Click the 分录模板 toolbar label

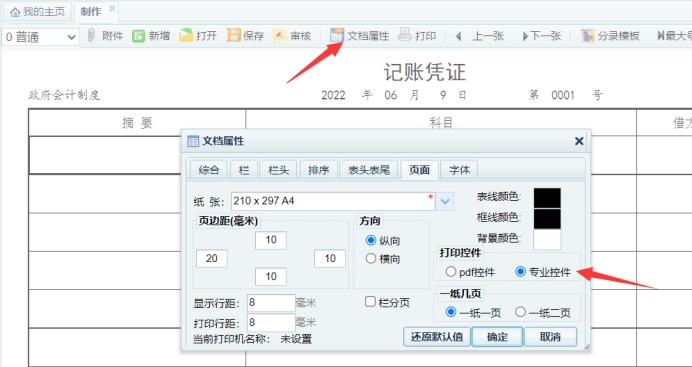coord(618,36)
